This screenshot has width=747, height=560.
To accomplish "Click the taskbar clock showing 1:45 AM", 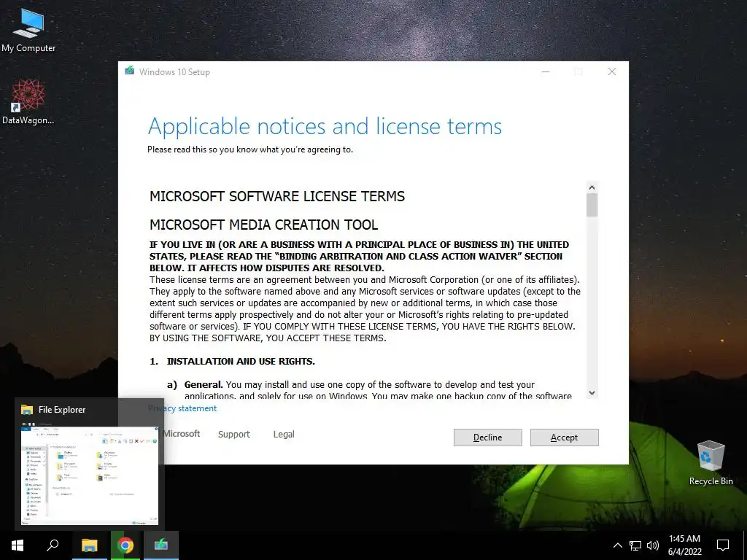I will click(684, 545).
